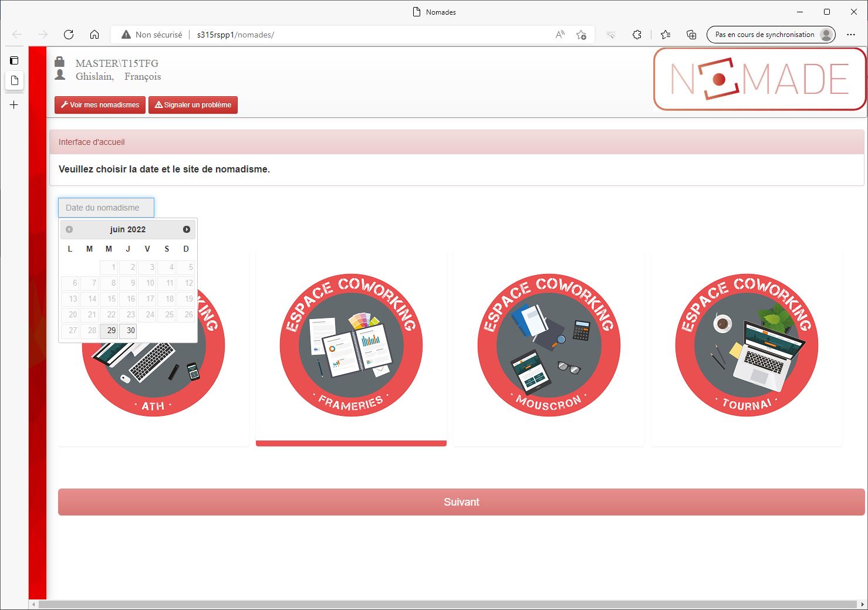Click the Suivant button
The height and width of the screenshot is (610, 868).
(461, 502)
